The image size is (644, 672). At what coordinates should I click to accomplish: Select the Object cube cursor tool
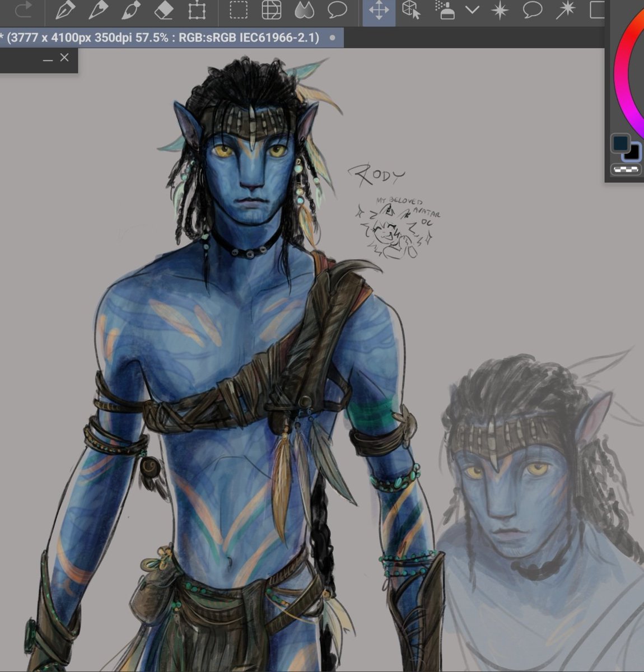point(412,11)
